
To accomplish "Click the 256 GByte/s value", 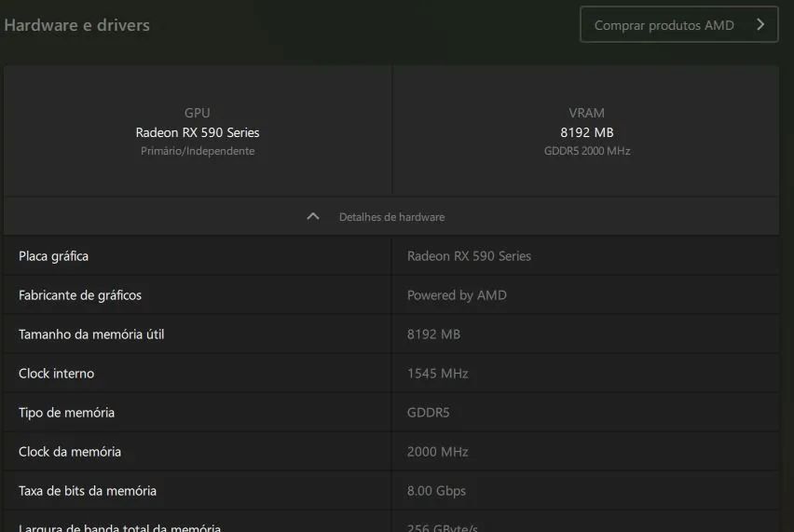I will pos(443,527).
